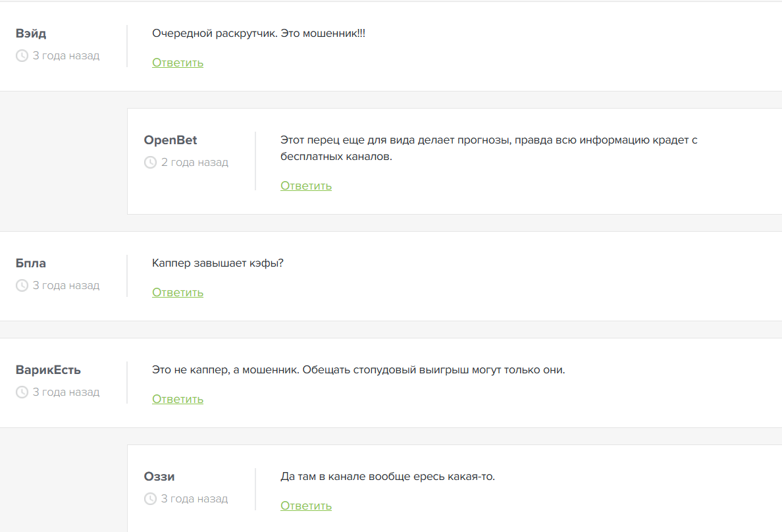Click the username OpenBet
Image resolution: width=782 pixels, height=532 pixels.
(170, 140)
